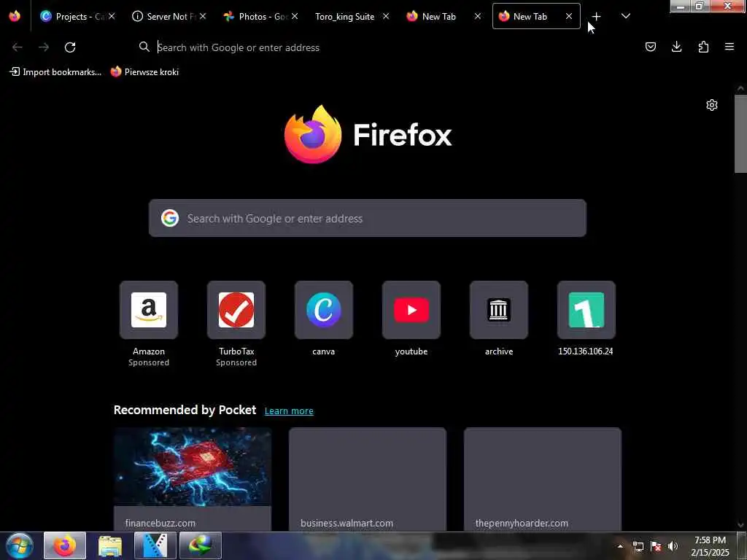
Task: Click the Google G icon in search box
Action: pos(170,218)
